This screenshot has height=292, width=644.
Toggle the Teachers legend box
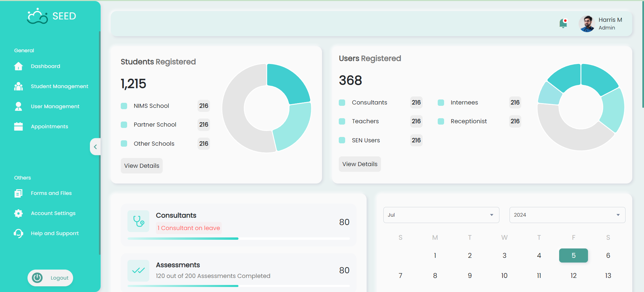coord(342,121)
